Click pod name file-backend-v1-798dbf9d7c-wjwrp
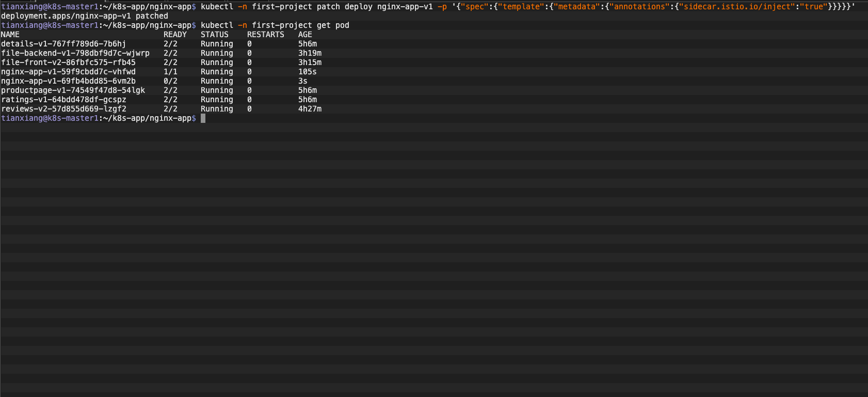The image size is (868, 397). click(75, 53)
